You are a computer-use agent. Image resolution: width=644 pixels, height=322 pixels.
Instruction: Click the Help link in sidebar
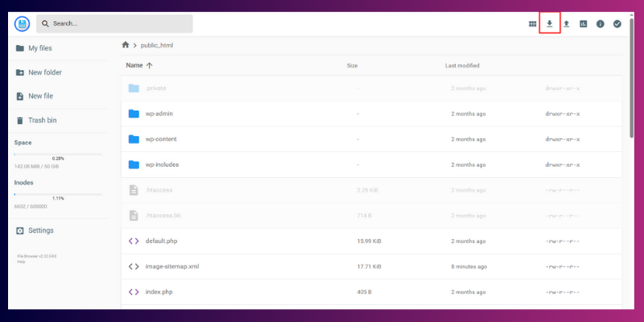tap(21, 262)
